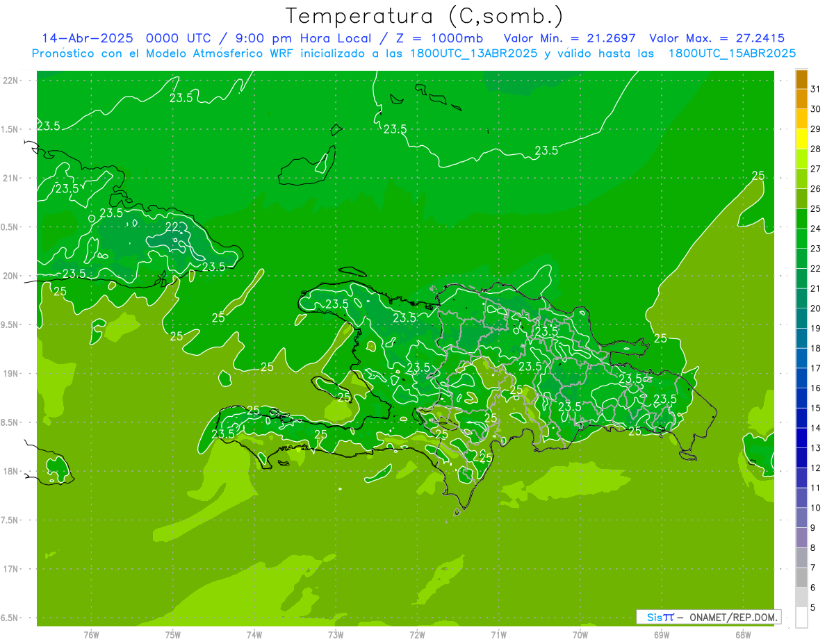Click the '18N' latitude axis label

click(x=11, y=471)
